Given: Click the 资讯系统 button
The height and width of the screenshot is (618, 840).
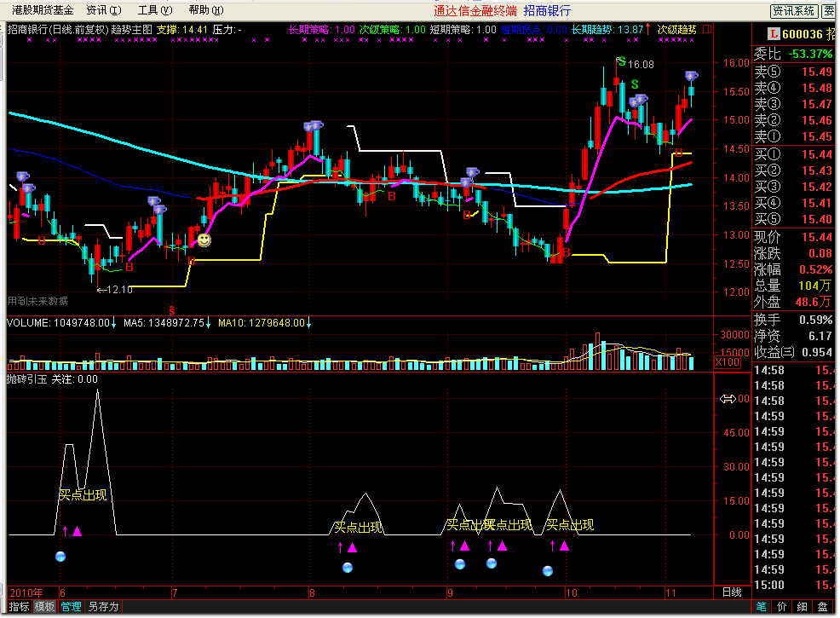Looking at the screenshot, I should [794, 11].
